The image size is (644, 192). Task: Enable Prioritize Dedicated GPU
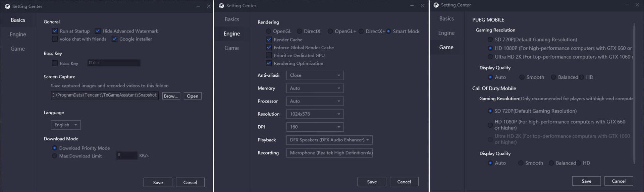click(269, 55)
